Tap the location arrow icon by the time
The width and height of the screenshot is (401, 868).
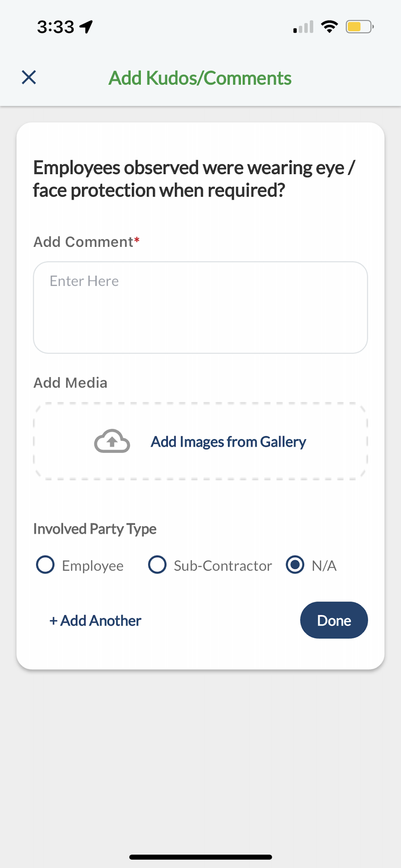pos(86,27)
